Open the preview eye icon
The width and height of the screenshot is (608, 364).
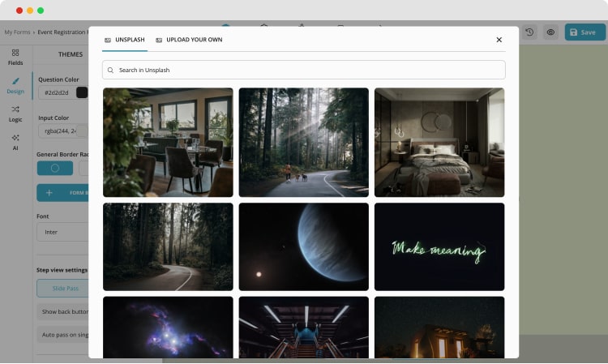point(550,32)
